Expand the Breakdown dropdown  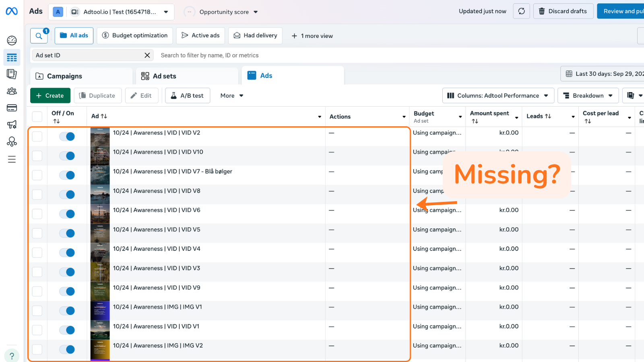[588, 96]
